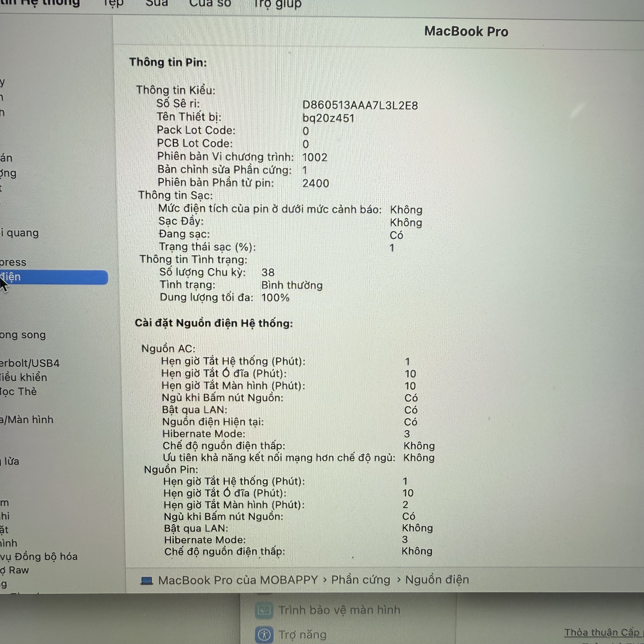
Task: Click firmware version value 1002
Action: click(x=315, y=157)
